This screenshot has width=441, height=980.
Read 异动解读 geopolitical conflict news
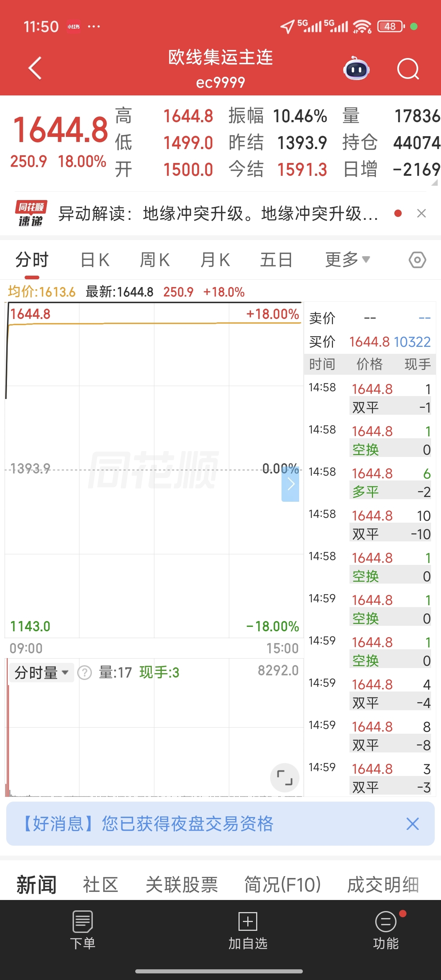click(218, 213)
